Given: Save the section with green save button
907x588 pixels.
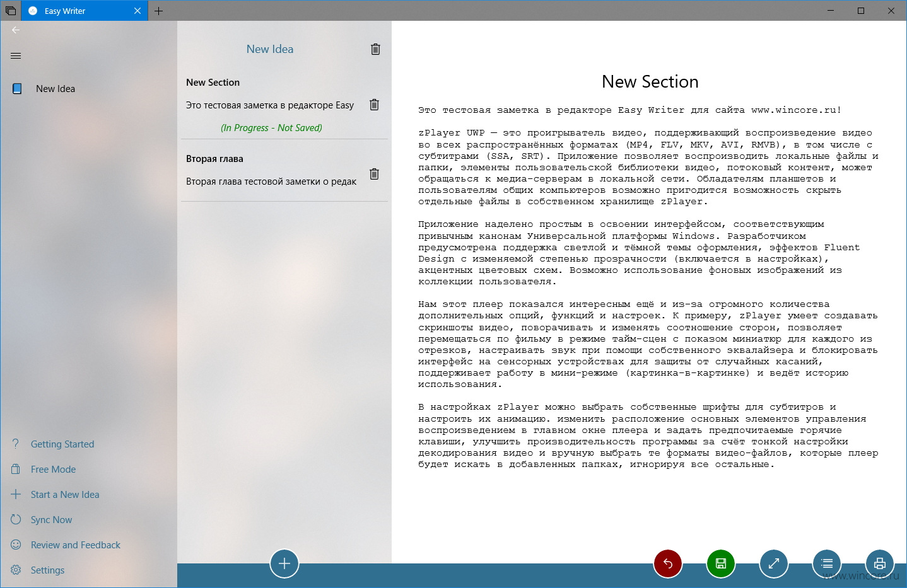Looking at the screenshot, I should click(x=721, y=563).
